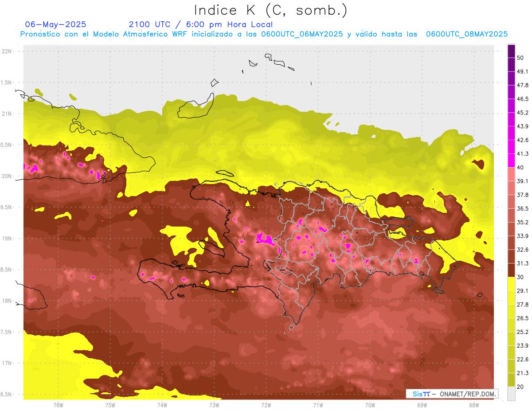Click colorbar value '46.5'

tap(523, 99)
